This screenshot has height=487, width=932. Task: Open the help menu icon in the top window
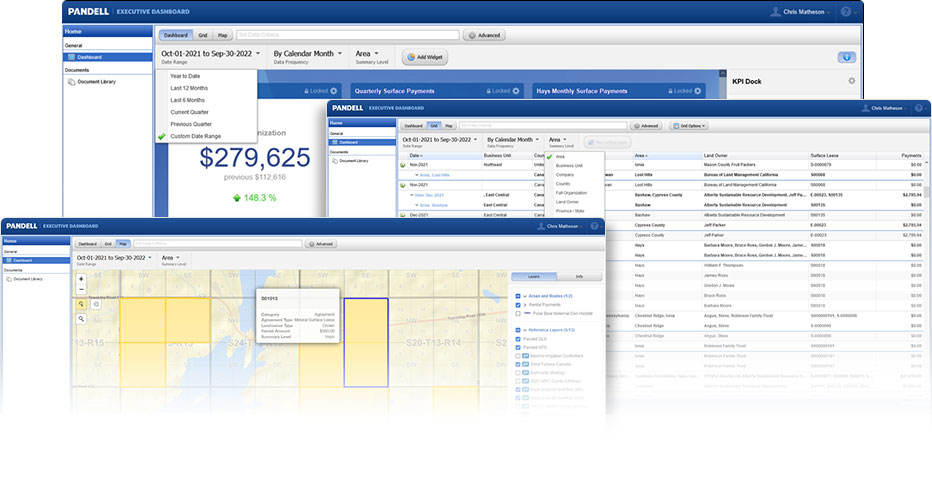click(x=848, y=11)
